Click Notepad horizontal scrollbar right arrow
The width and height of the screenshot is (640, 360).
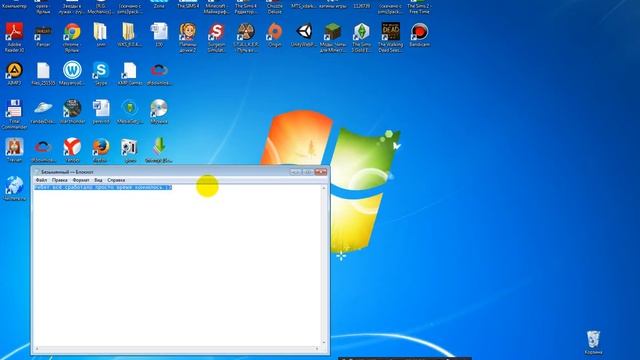point(317,349)
